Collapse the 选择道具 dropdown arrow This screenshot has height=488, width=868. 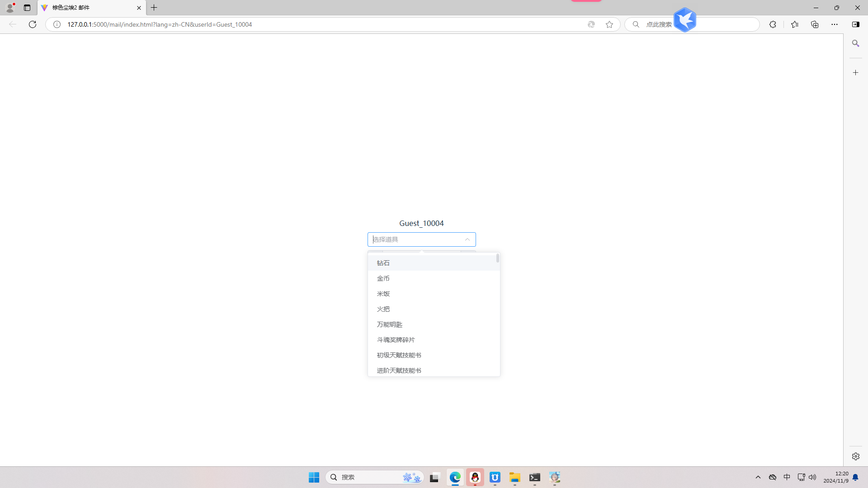[467, 239]
